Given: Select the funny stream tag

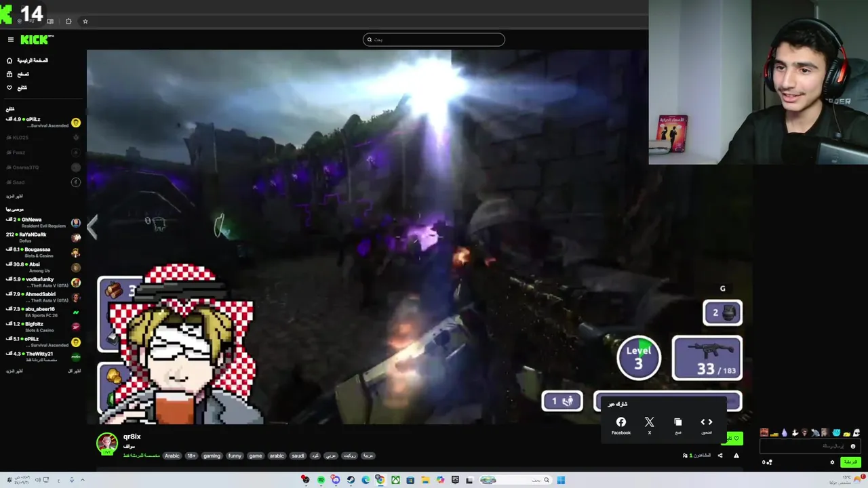Looking at the screenshot, I should point(235,455).
